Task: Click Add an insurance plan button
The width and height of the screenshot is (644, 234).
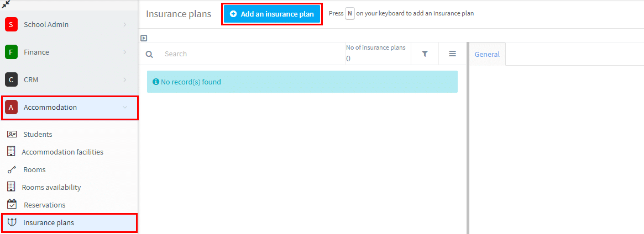Action: [272, 14]
